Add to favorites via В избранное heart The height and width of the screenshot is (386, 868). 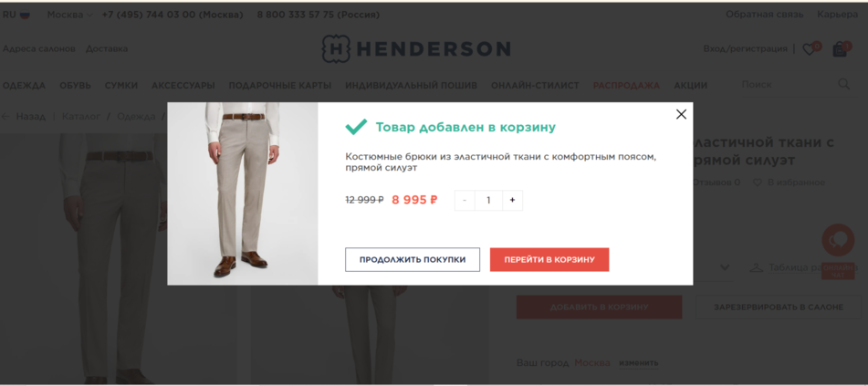(758, 183)
